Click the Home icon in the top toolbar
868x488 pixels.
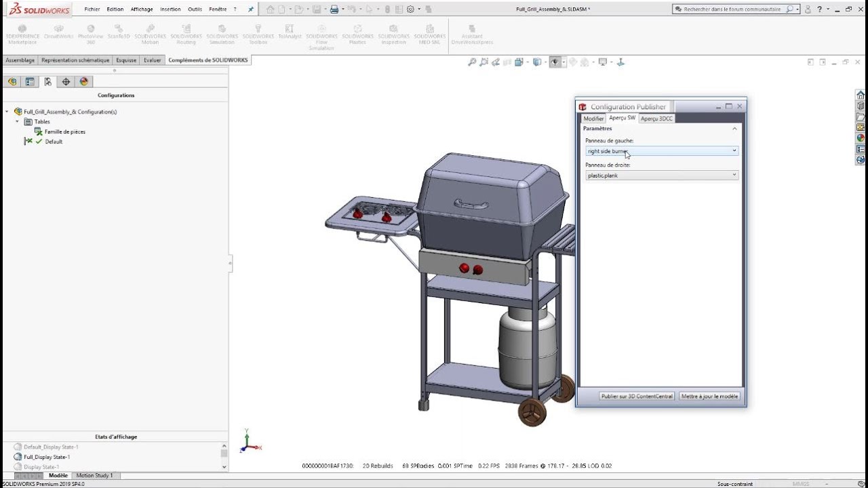(271, 9)
